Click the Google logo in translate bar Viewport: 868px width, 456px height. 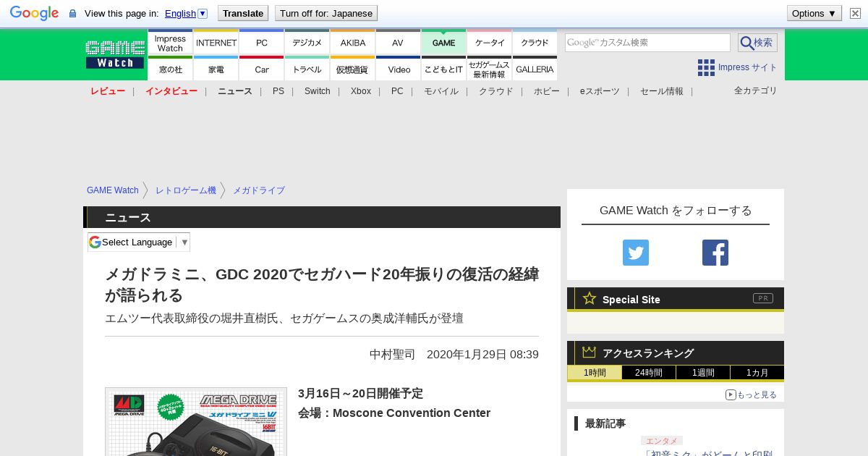(34, 13)
